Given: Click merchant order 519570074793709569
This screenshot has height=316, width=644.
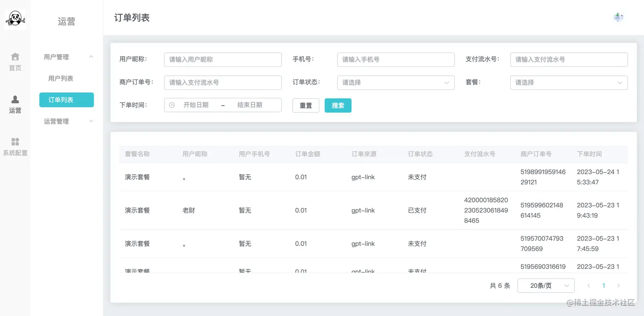Looking at the screenshot, I should point(542,244).
